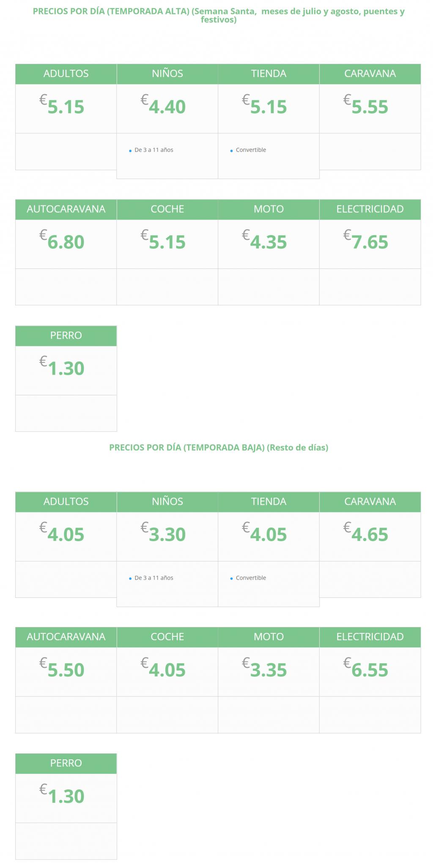Click the €6.80 Autocaravana price

pyautogui.click(x=66, y=242)
